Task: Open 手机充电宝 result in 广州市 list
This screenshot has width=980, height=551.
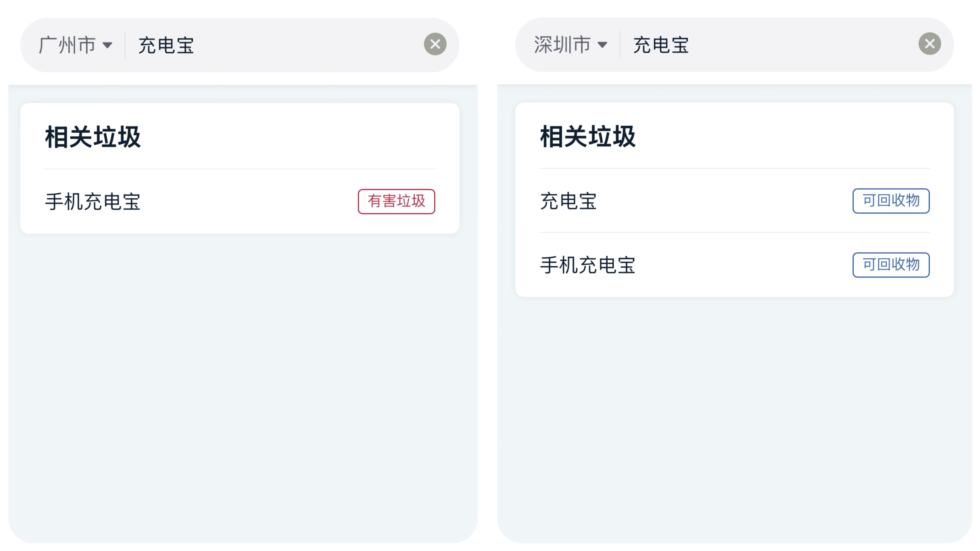Action: (x=93, y=202)
